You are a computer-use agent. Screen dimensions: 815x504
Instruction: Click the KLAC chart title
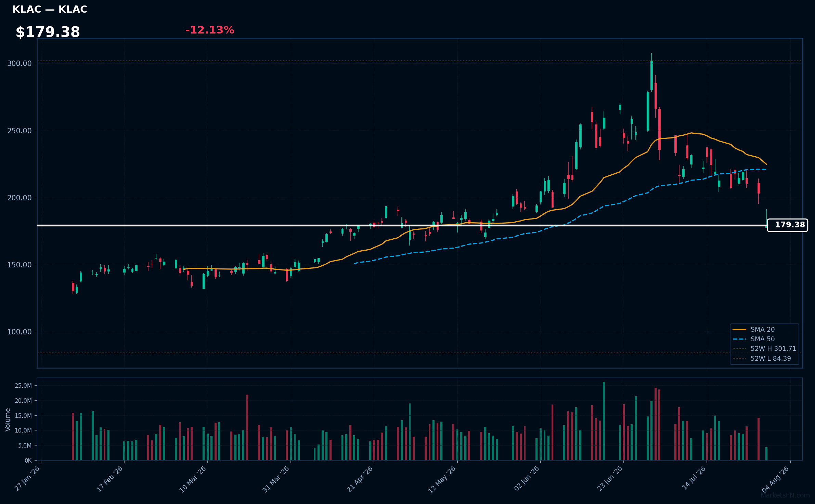click(50, 10)
